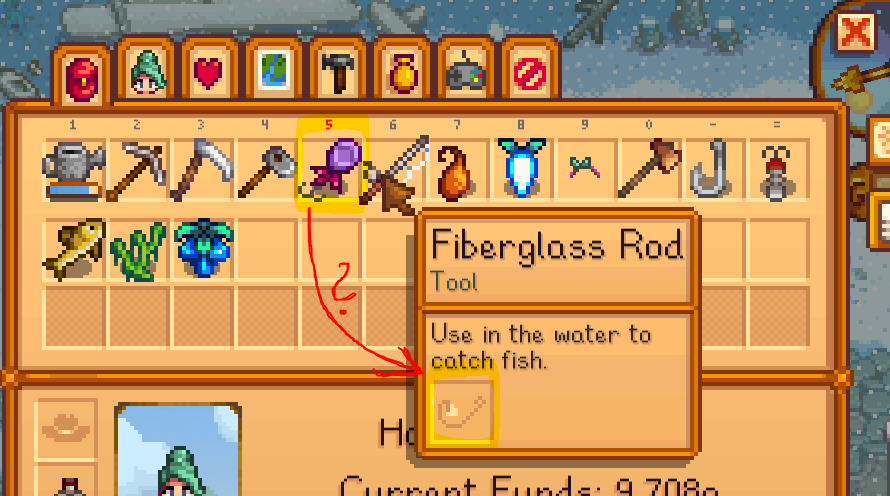The height and width of the screenshot is (496, 890).
Task: Open the Collections tab with golden vase
Action: [402, 73]
